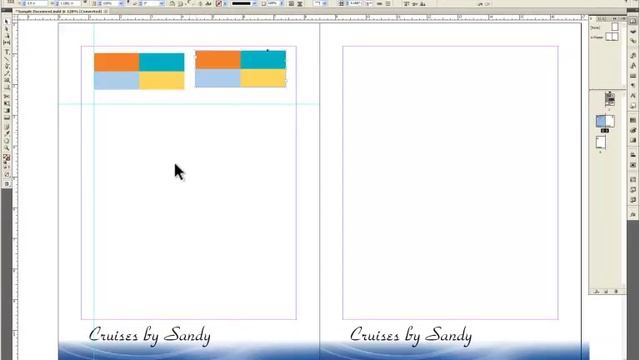
Task: Select the last single page thumbnail
Action: pos(600,142)
